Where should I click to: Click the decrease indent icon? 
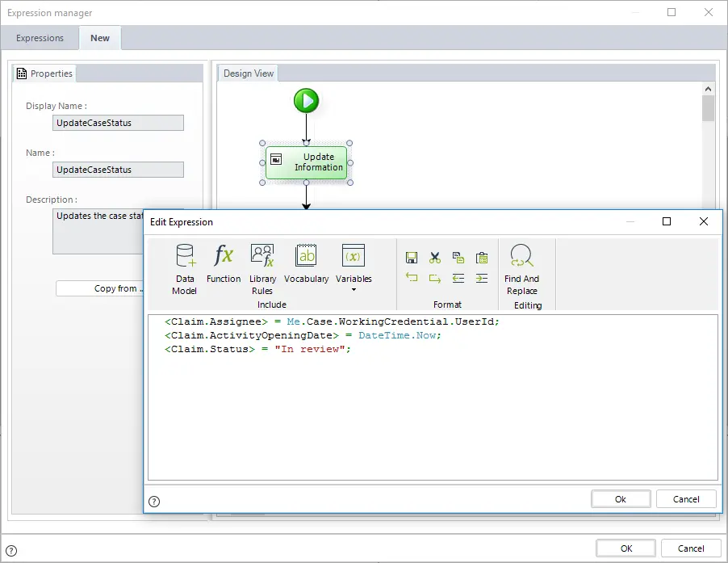tap(458, 278)
